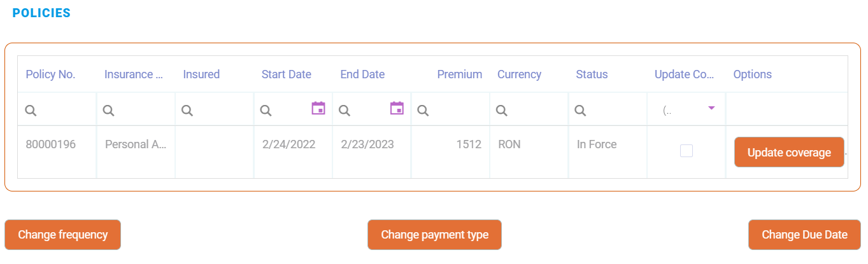Sort by the Policy No. column header
Image resolution: width=868 pixels, height=264 pixels.
coord(50,74)
